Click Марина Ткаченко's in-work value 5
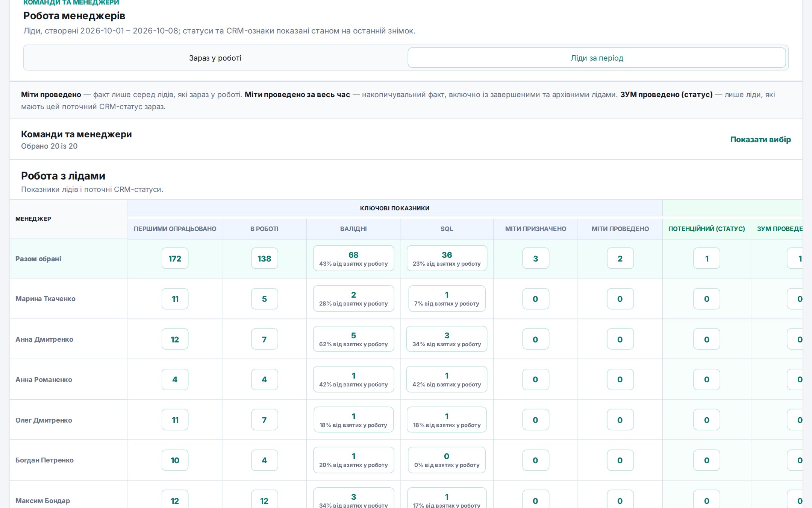812x508 pixels. tap(264, 299)
